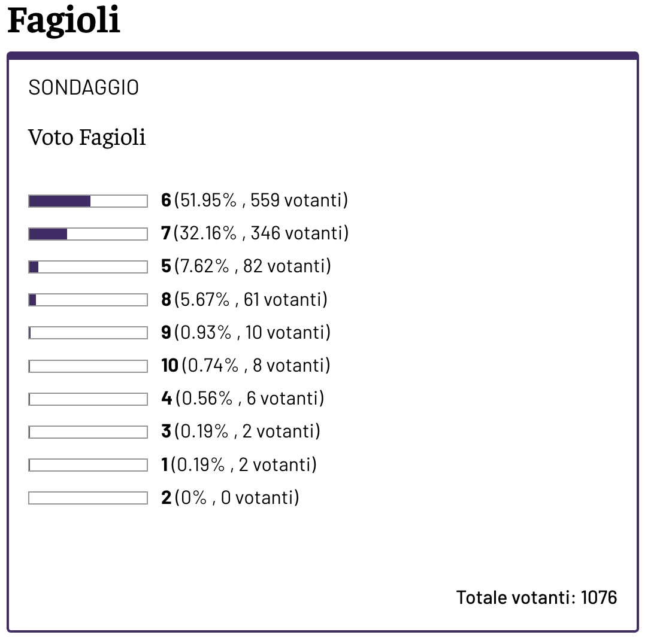Select the result '6 (51.95%, 559 votanti)'

(x=255, y=200)
